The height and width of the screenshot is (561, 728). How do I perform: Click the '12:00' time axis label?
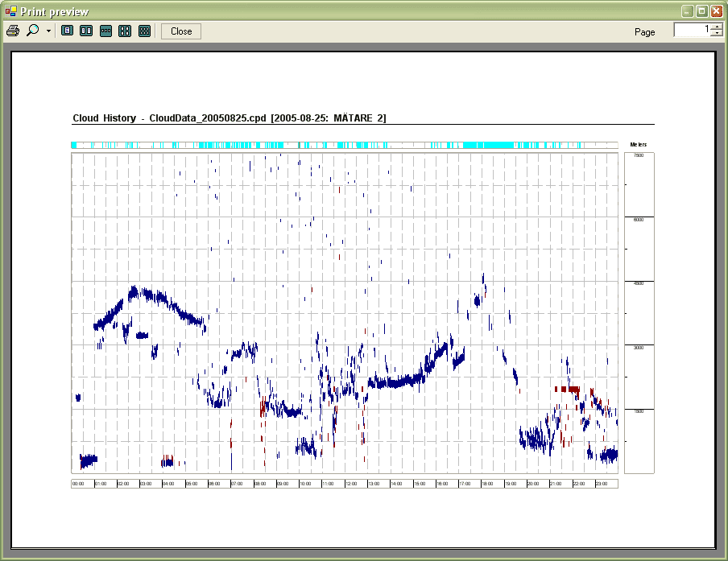coord(351,484)
